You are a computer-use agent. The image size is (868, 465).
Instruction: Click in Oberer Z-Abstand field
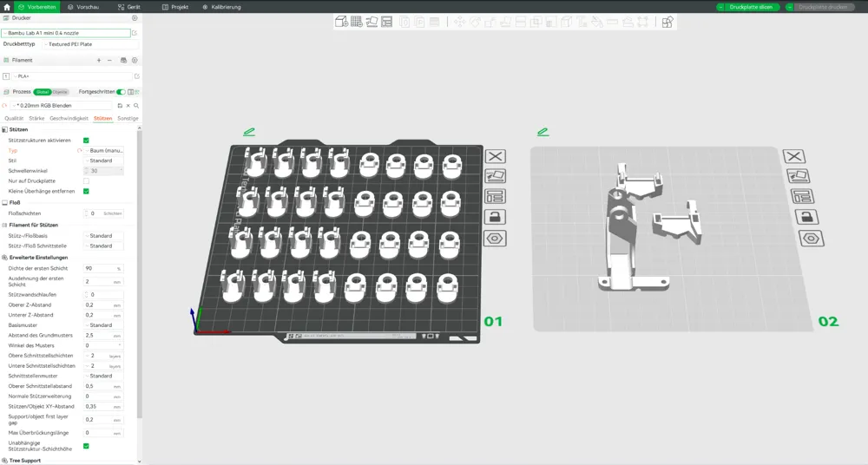103,305
